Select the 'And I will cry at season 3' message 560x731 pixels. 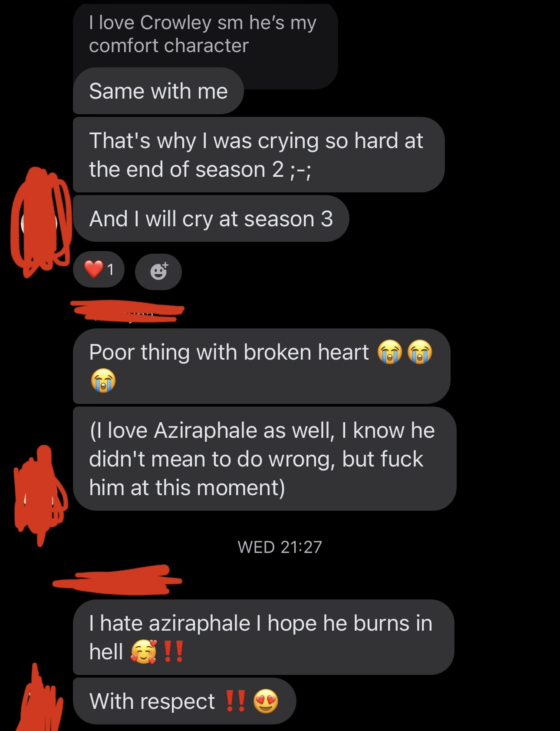pyautogui.click(x=211, y=218)
